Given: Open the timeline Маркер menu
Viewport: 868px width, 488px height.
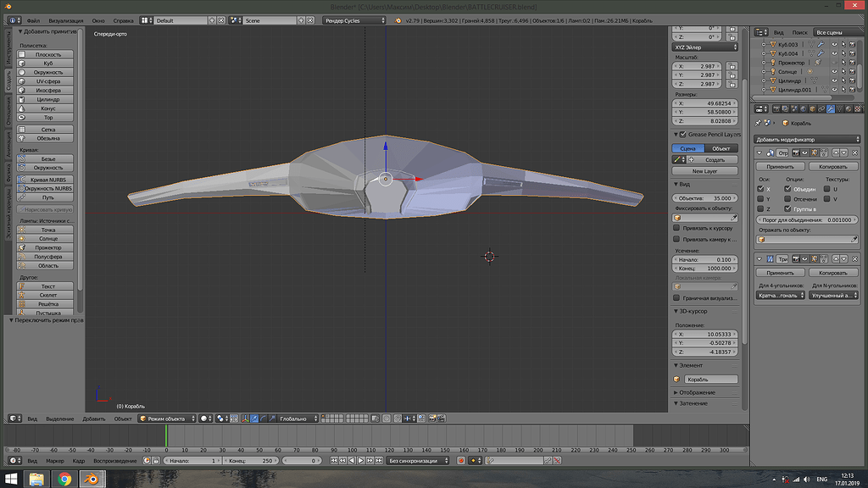Looking at the screenshot, I should click(x=55, y=461).
